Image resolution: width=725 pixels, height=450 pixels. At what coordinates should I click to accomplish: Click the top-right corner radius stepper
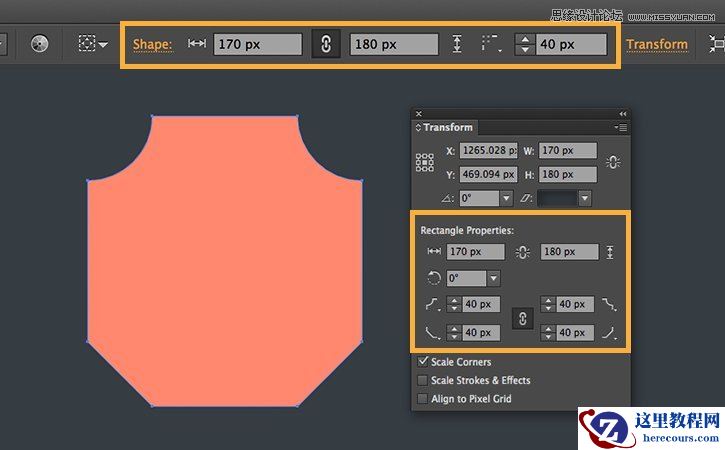(548, 304)
